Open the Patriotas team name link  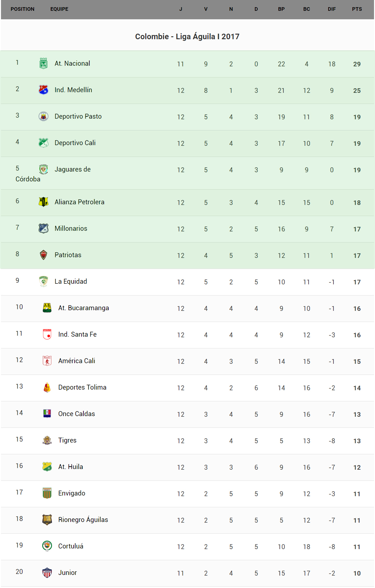click(68, 255)
